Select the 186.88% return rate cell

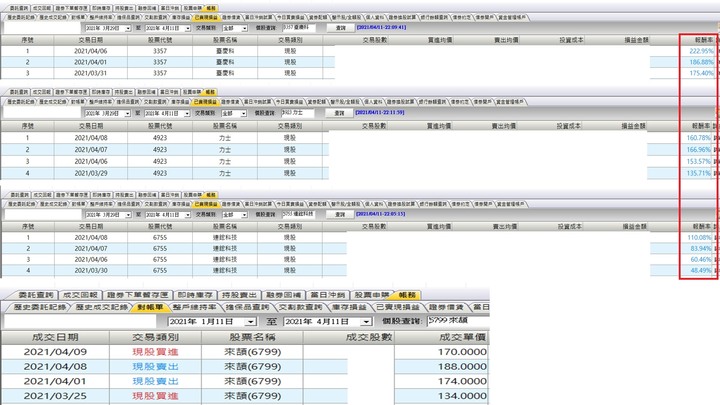pos(701,62)
